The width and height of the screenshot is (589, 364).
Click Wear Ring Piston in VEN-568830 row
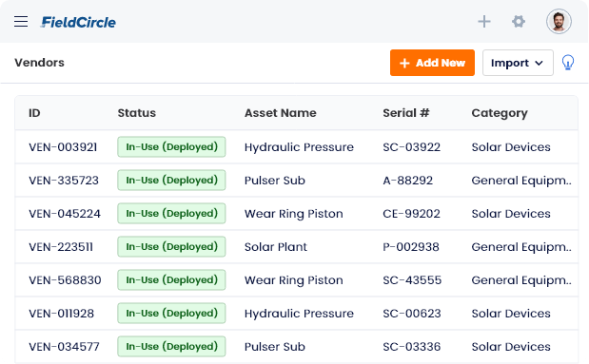click(294, 280)
